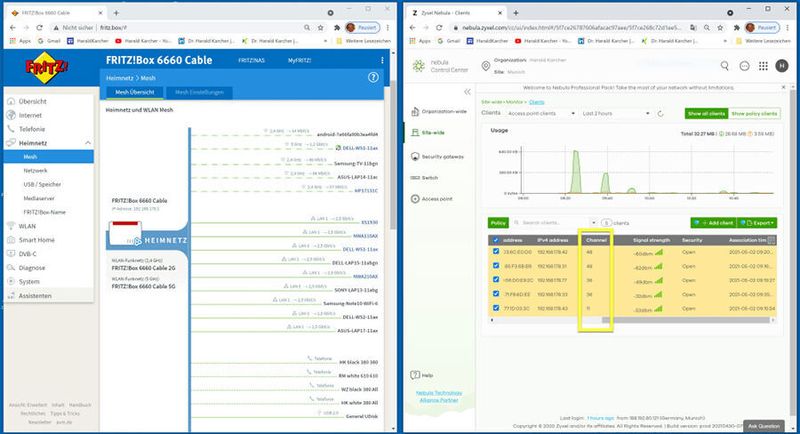Close the Nebula welcome banner
Viewport: 800px width, 434px height.
click(x=784, y=88)
